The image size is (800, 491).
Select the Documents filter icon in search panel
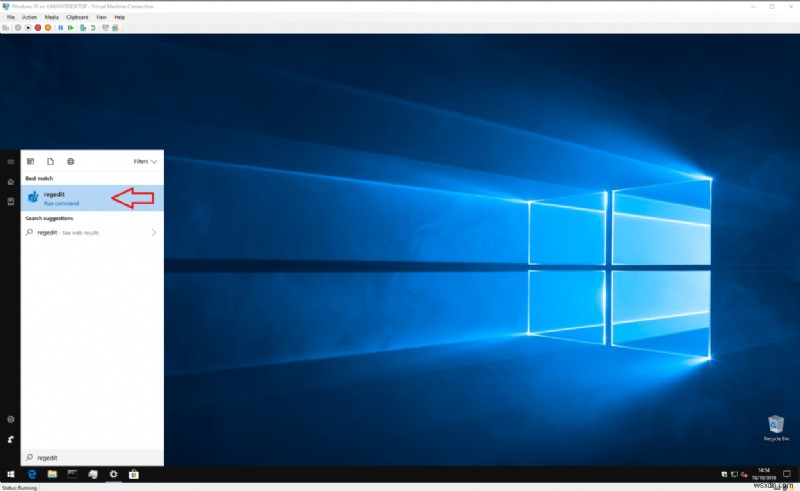(x=51, y=161)
